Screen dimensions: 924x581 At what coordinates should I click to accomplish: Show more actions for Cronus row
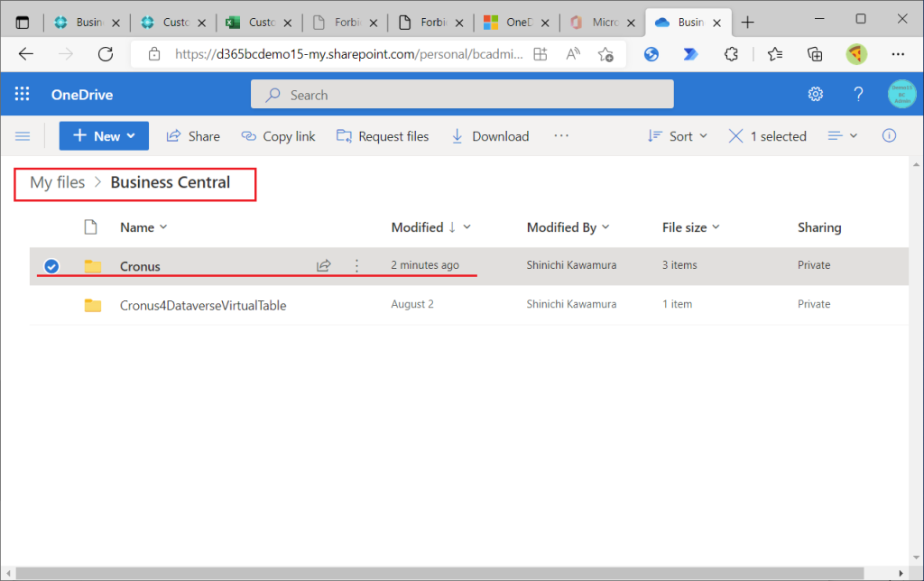tap(356, 266)
